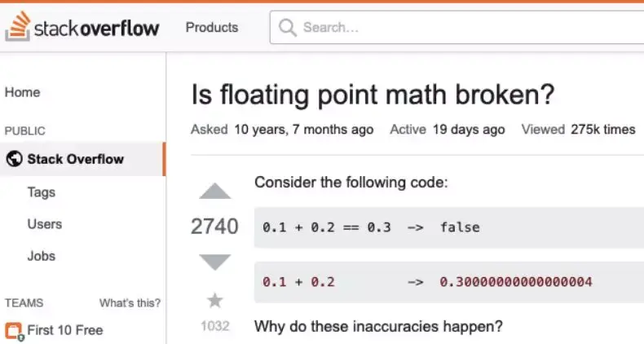This screenshot has height=344, width=644.
Task: Click the 2740 vote count
Action: (x=214, y=227)
